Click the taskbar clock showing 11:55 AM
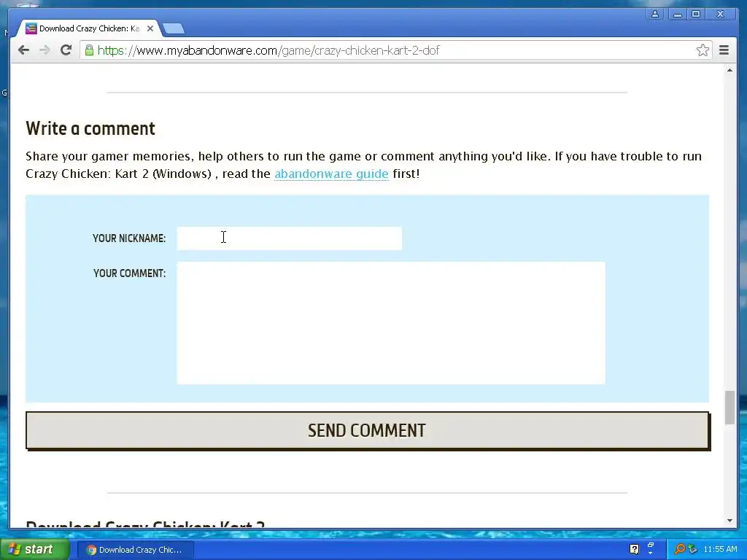This screenshot has height=560, width=747. [720, 549]
